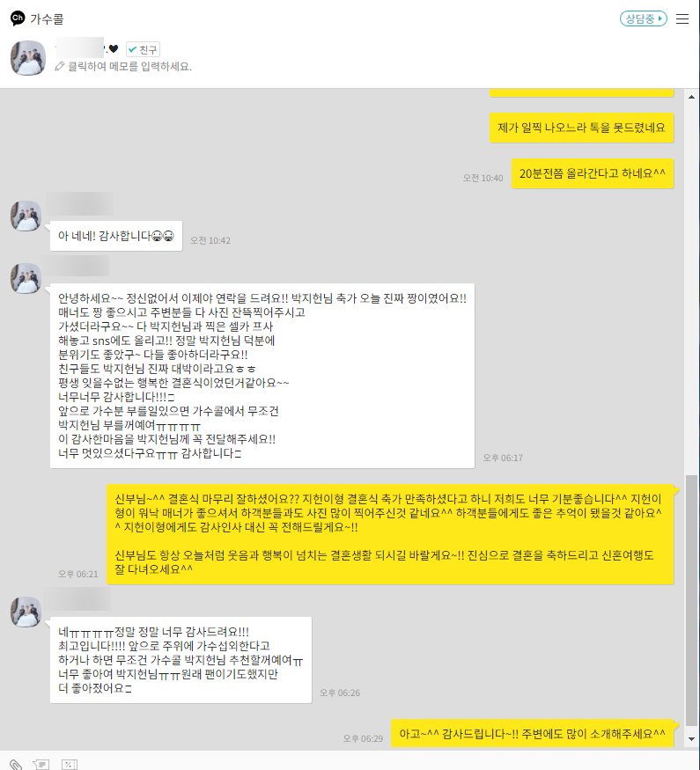The width and height of the screenshot is (700, 770).
Task: Click the chat scrollbar thumb
Action: (692, 600)
